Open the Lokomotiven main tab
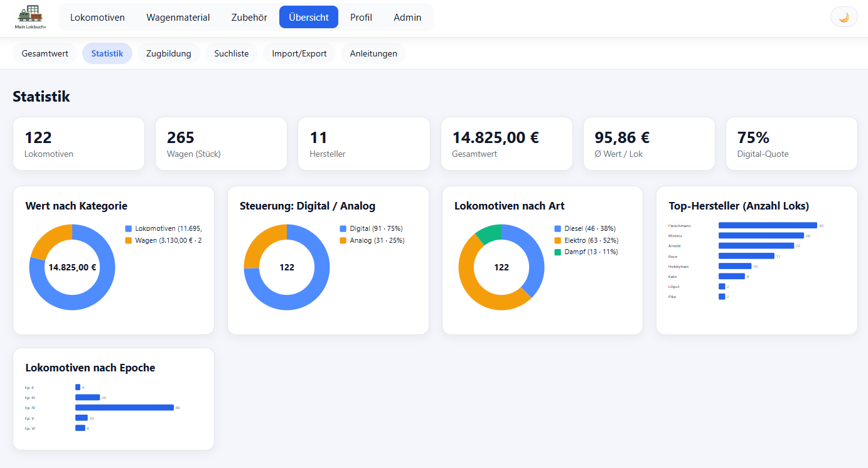Image resolution: width=868 pixels, height=468 pixels. tap(97, 18)
